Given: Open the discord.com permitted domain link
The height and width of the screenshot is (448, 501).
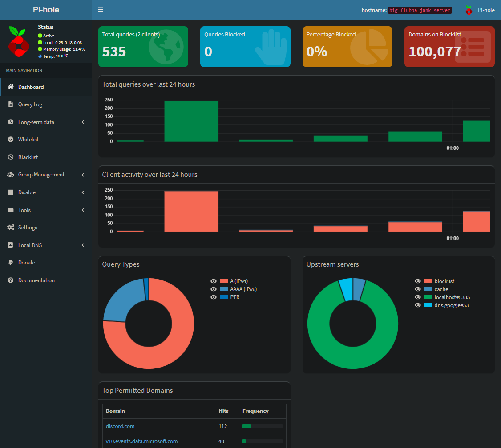Looking at the screenshot, I should click(120, 426).
